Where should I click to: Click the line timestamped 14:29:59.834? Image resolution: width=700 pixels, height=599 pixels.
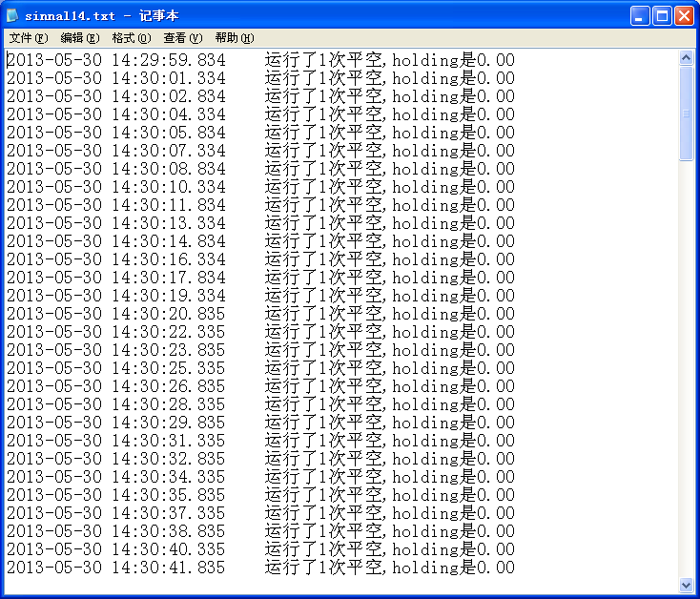coord(260,60)
